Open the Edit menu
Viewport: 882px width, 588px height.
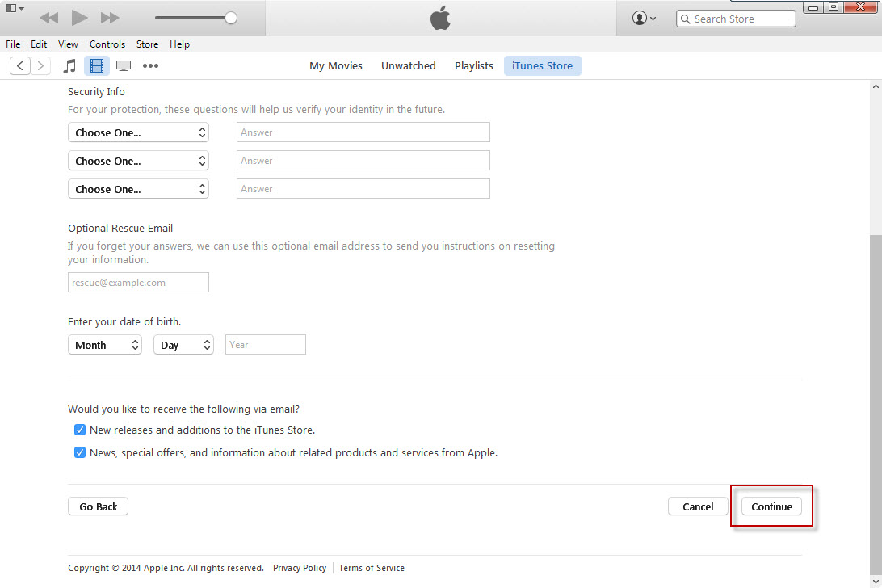[x=39, y=44]
